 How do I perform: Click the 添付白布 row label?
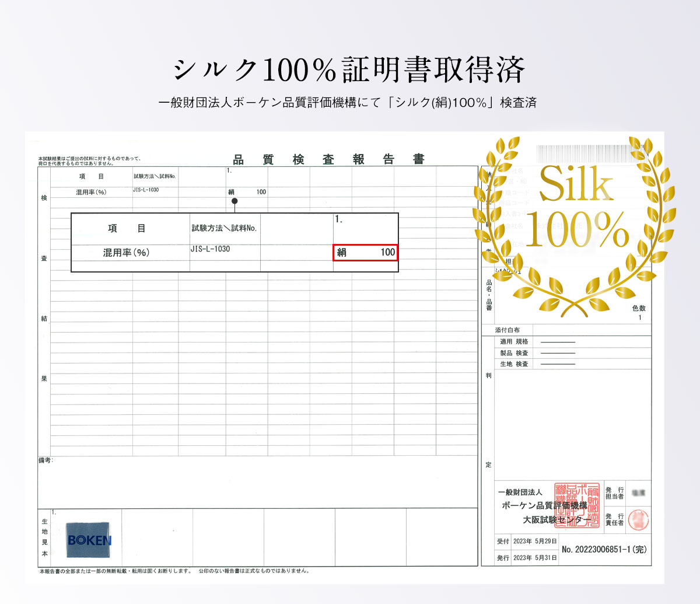point(508,330)
